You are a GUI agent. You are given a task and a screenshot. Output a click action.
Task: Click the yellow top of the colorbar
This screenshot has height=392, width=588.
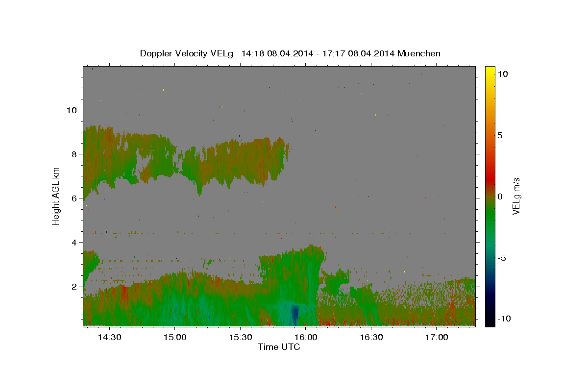point(490,70)
